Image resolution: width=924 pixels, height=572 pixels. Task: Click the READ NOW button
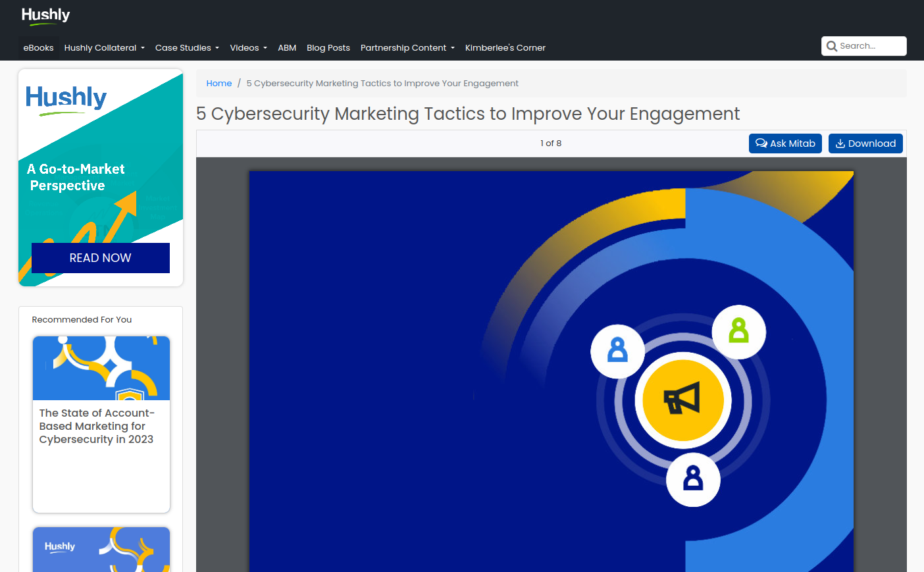coord(101,258)
